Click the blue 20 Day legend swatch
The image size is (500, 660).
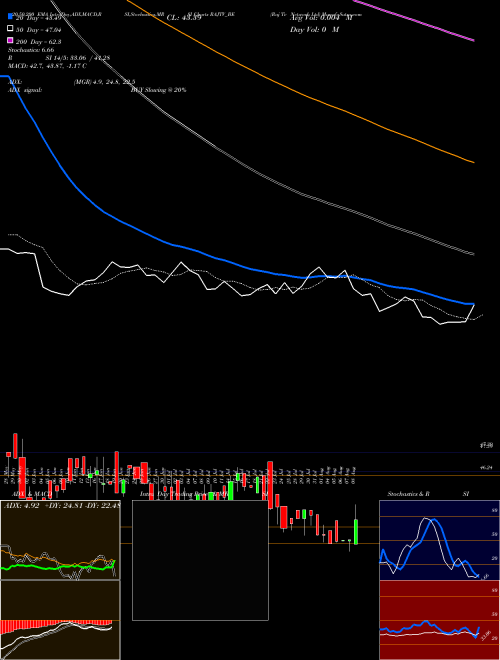coord(10,17)
